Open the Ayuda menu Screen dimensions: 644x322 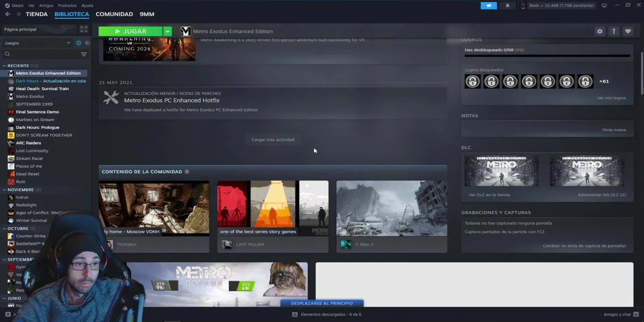tap(87, 5)
